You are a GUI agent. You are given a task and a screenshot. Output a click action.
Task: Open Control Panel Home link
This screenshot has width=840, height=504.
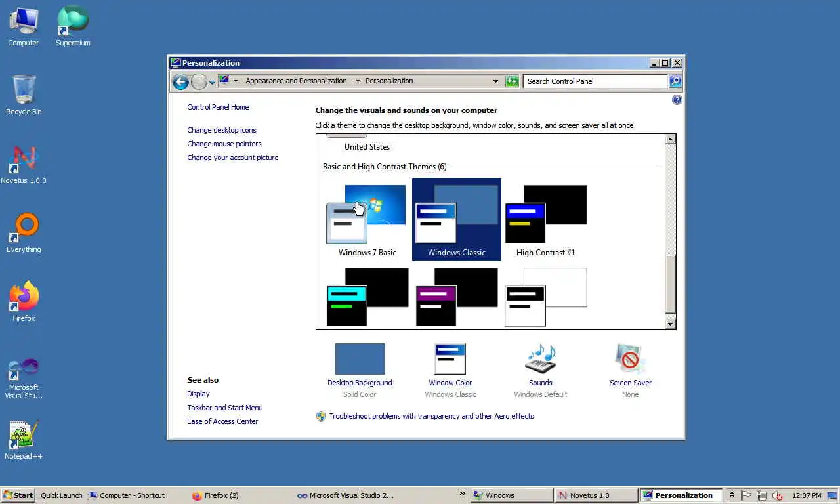218,107
